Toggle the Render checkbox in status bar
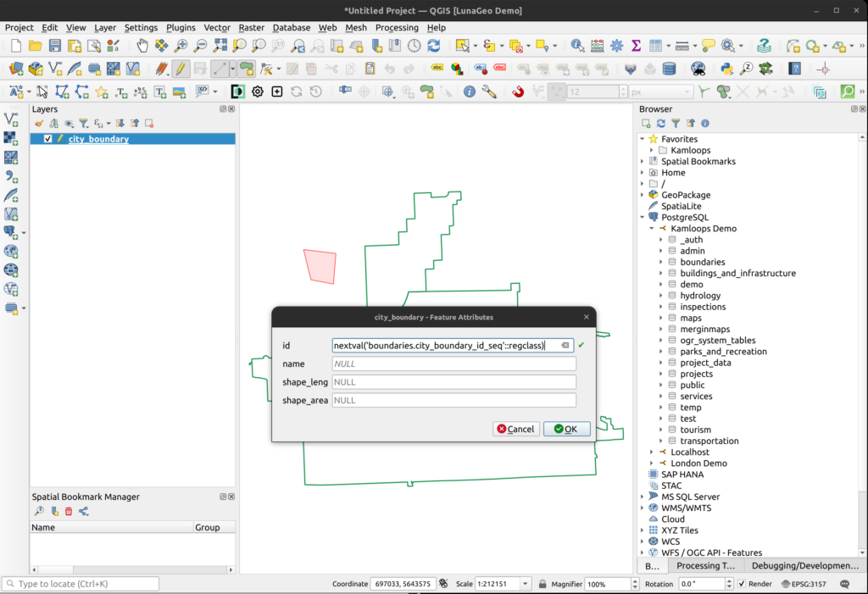The image size is (868, 594). tap(742, 584)
